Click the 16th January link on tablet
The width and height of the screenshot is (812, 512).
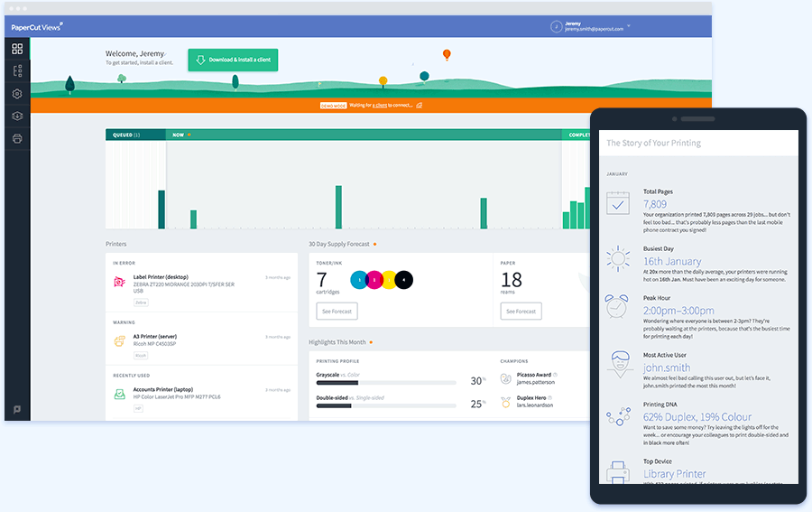coord(672,261)
